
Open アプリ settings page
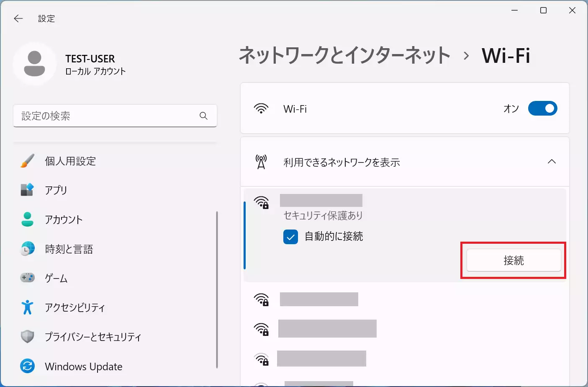[115, 190]
